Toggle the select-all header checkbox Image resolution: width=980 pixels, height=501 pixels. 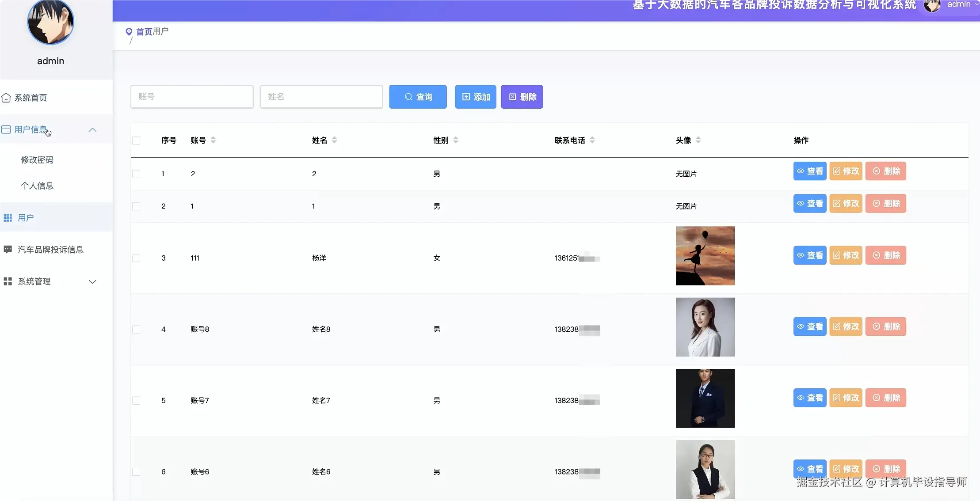pyautogui.click(x=136, y=140)
